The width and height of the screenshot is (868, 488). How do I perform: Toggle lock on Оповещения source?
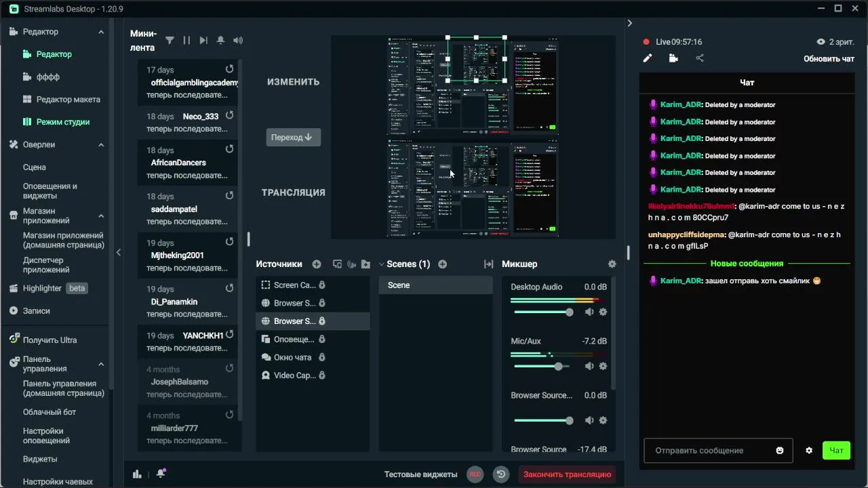322,339
